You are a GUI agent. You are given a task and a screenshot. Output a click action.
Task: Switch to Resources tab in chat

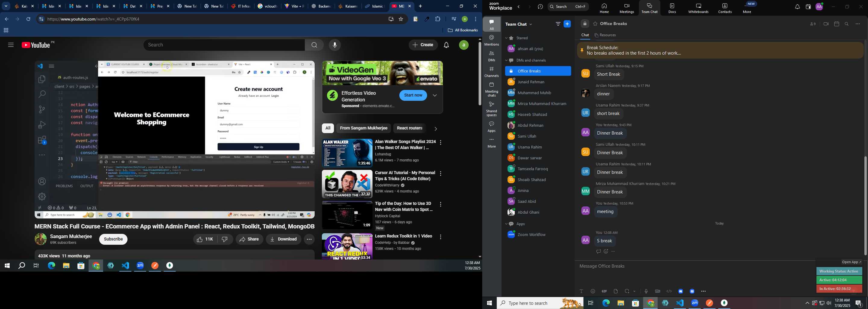coord(605,35)
